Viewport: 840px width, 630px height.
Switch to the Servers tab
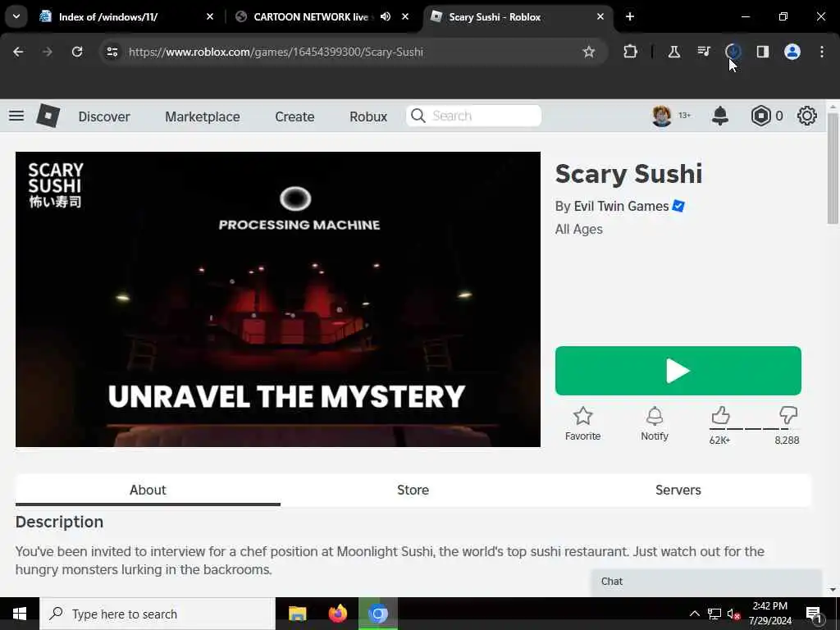point(678,490)
